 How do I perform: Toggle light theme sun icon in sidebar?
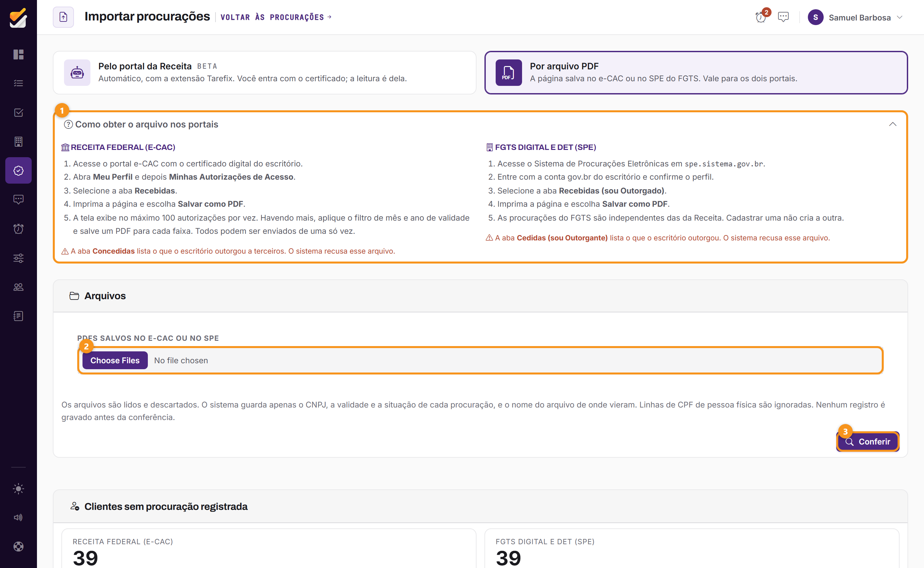[18, 488]
